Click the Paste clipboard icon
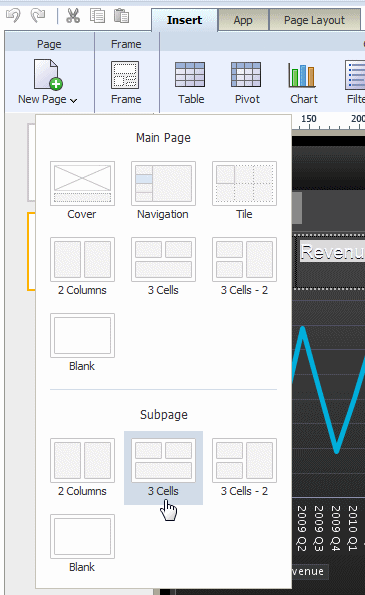This screenshot has height=595, width=365. coord(121,16)
